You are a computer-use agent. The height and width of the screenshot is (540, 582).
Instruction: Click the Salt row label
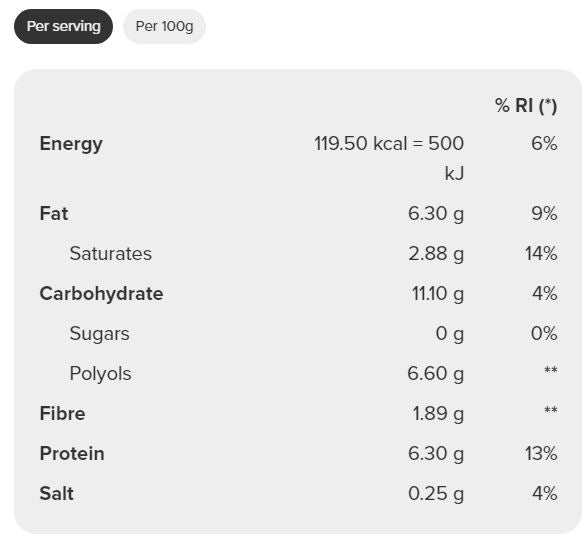click(x=56, y=494)
